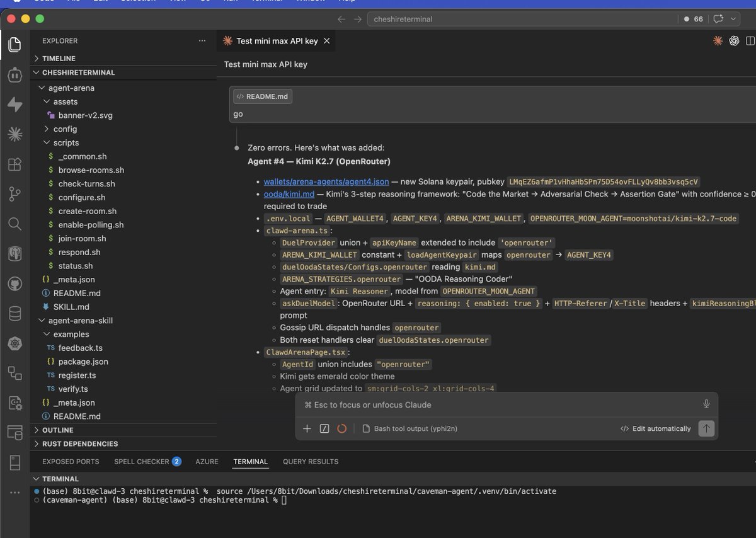
Task: Go back with the navigation arrow
Action: click(x=341, y=19)
